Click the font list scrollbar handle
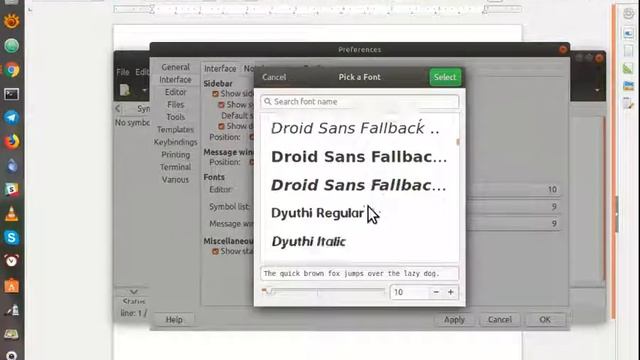The image size is (640, 360). click(x=458, y=142)
